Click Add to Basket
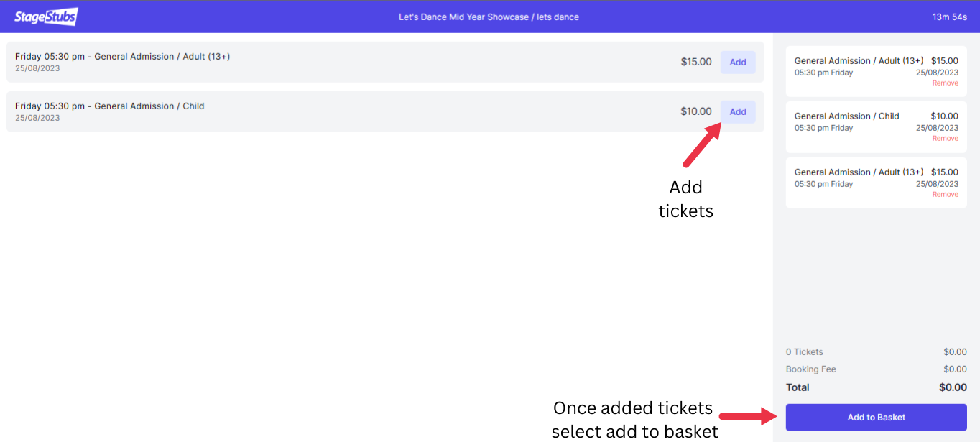Screen dimensions: 980x442 tap(875, 417)
